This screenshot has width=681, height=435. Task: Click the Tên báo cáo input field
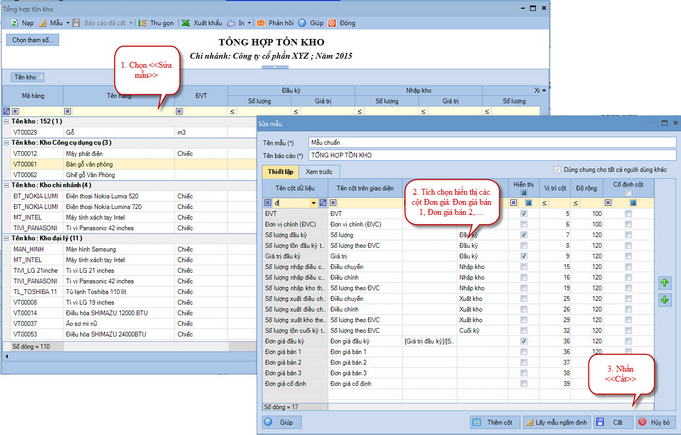click(x=492, y=155)
